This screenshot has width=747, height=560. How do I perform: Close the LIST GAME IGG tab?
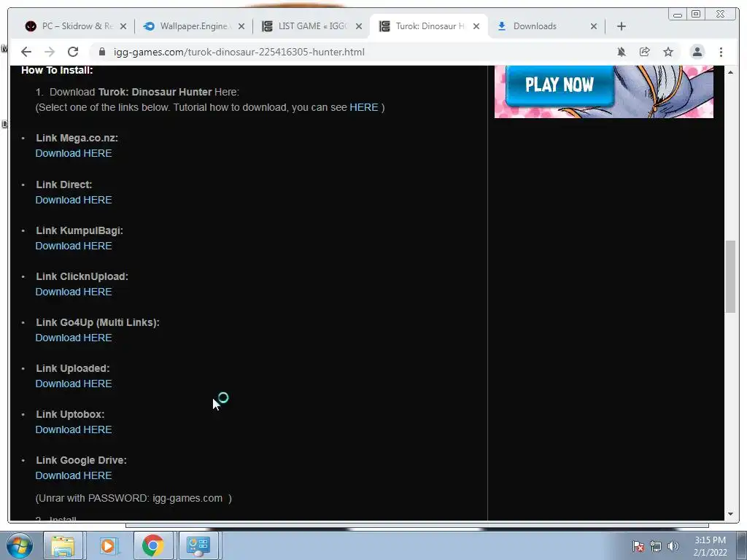coord(359,26)
